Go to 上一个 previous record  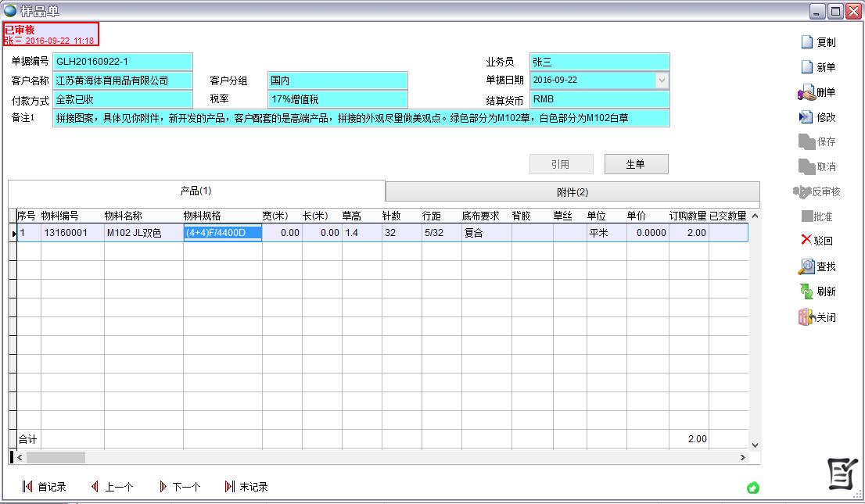pyautogui.click(x=112, y=487)
